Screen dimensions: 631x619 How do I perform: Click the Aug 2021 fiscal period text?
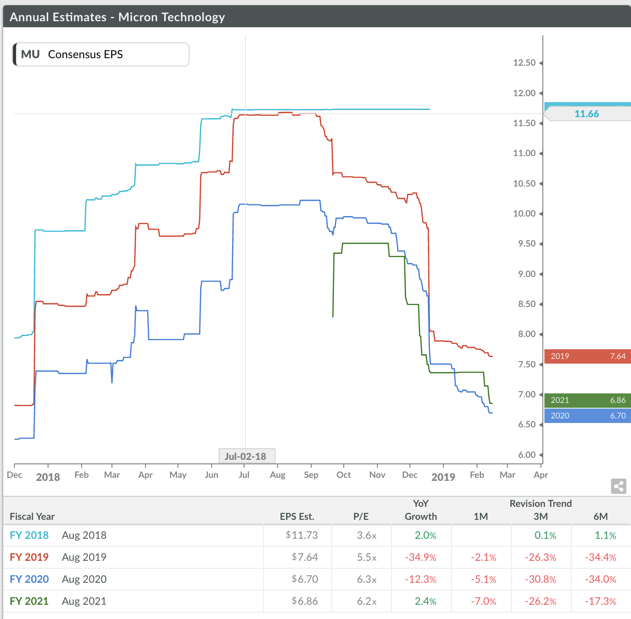[x=84, y=601]
